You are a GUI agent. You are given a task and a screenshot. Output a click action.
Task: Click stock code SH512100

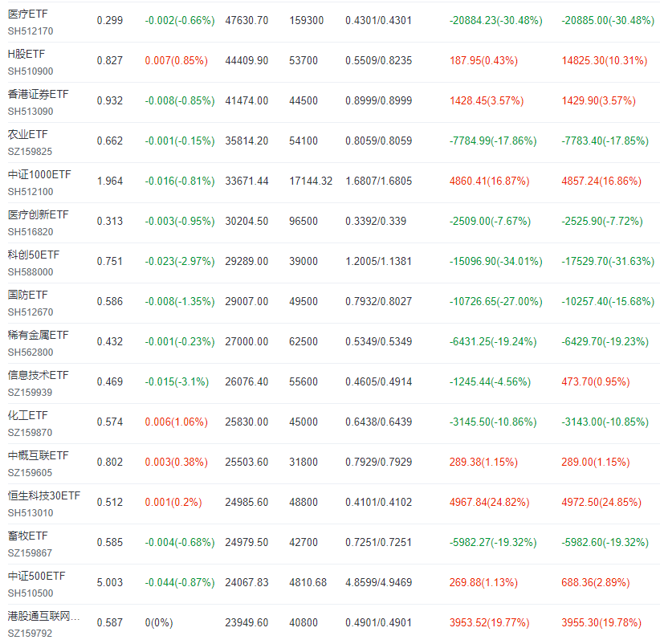[31, 192]
